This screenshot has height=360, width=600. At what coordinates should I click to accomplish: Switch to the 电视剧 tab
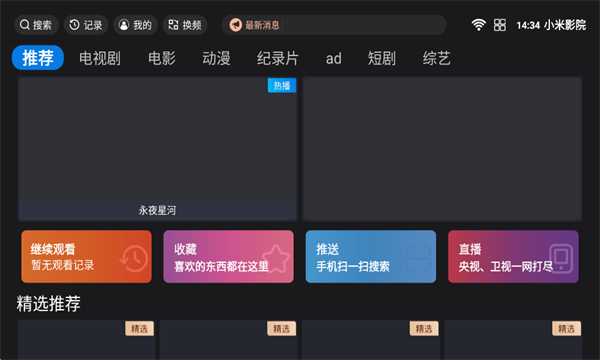[x=100, y=58]
